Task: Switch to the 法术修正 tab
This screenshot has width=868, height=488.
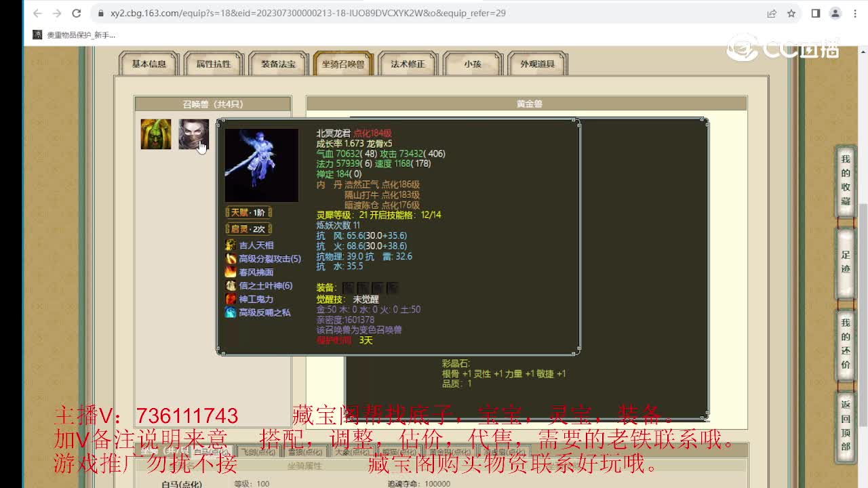Action: click(x=408, y=64)
